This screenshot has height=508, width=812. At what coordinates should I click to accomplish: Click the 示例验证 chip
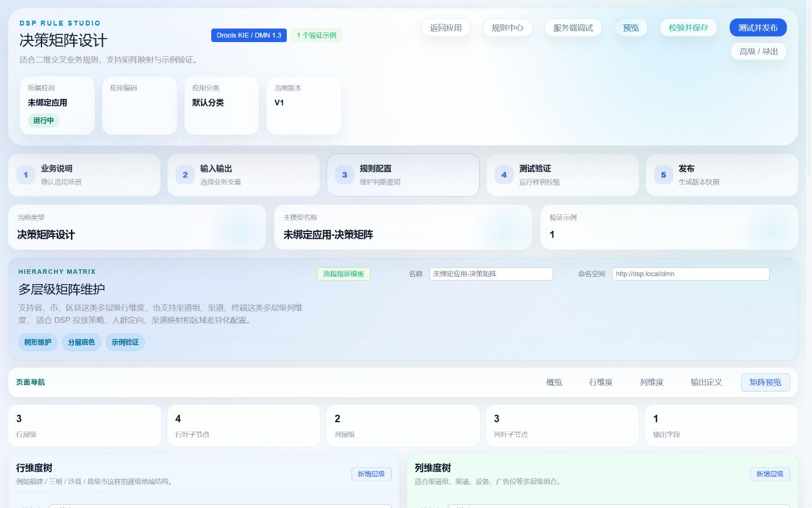[x=125, y=342]
